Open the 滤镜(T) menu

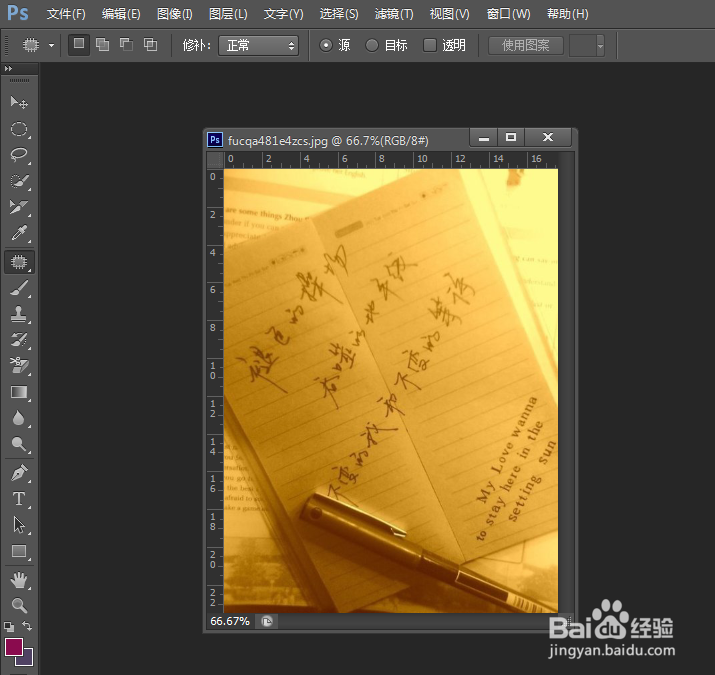pos(394,14)
